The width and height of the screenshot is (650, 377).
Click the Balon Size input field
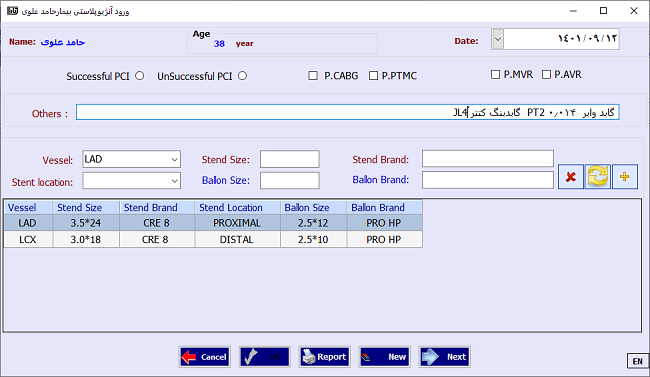290,180
